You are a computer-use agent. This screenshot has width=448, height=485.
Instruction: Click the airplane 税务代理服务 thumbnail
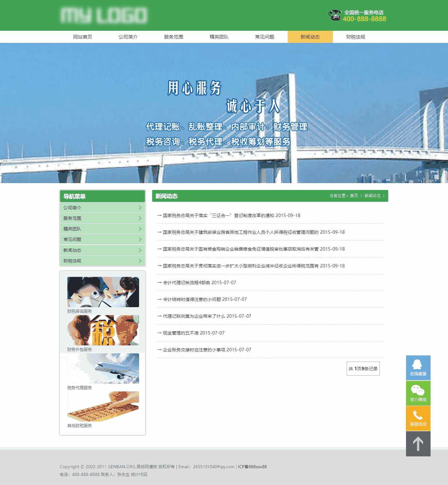[103, 368]
